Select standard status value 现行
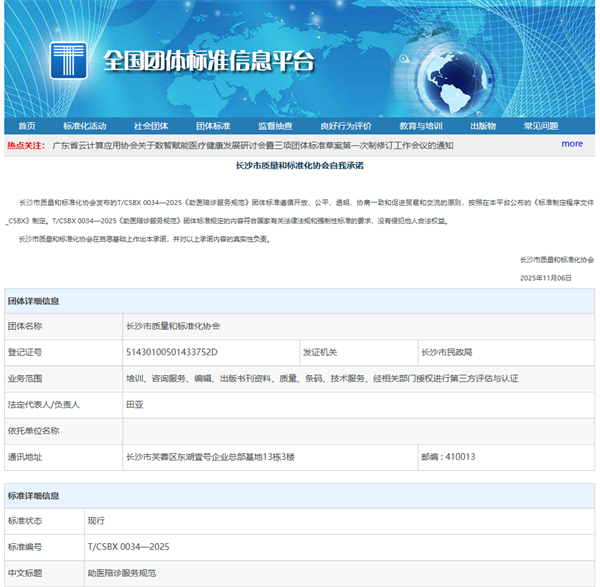The image size is (600, 587). click(x=96, y=521)
